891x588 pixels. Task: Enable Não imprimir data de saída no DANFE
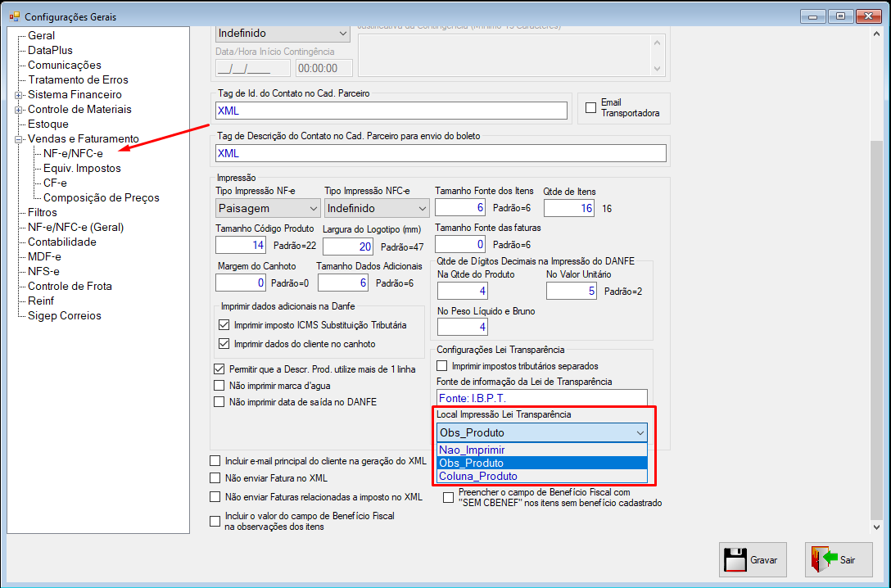[x=219, y=401]
